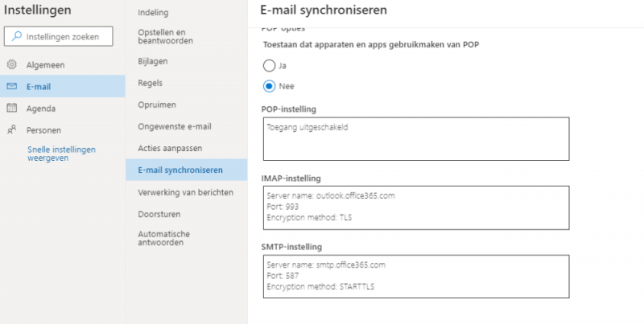
Task: Open Ongewenste e-mail settings
Action: [x=175, y=126]
